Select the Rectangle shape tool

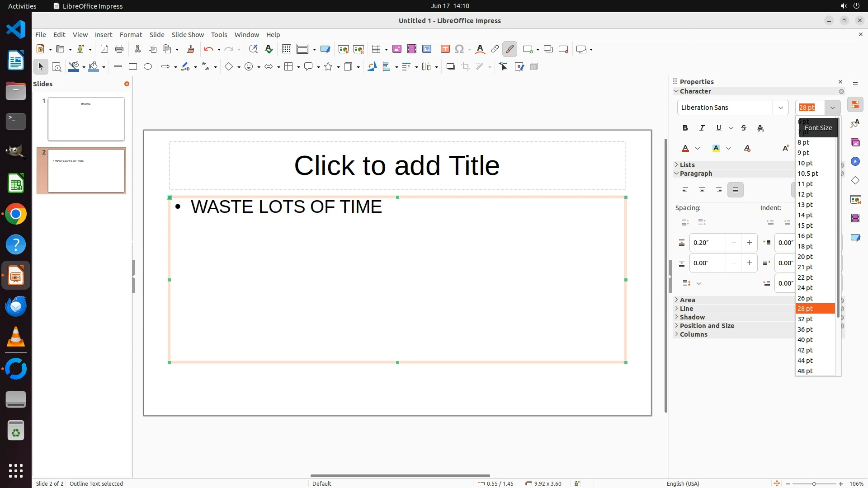[x=132, y=67]
